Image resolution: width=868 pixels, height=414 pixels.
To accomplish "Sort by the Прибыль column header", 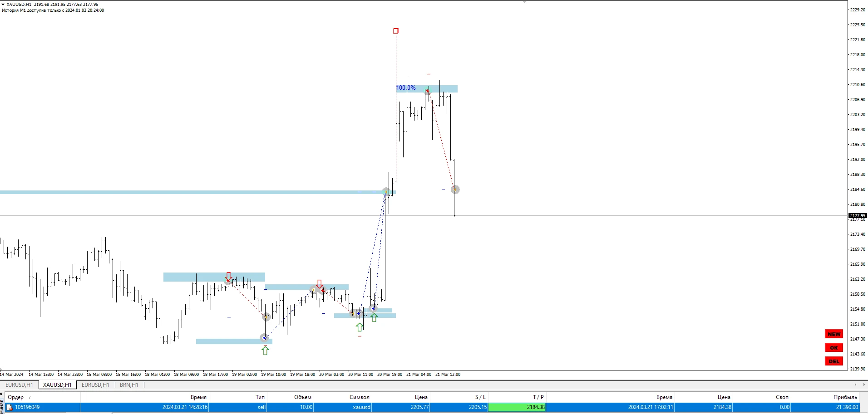I will [x=845, y=397].
